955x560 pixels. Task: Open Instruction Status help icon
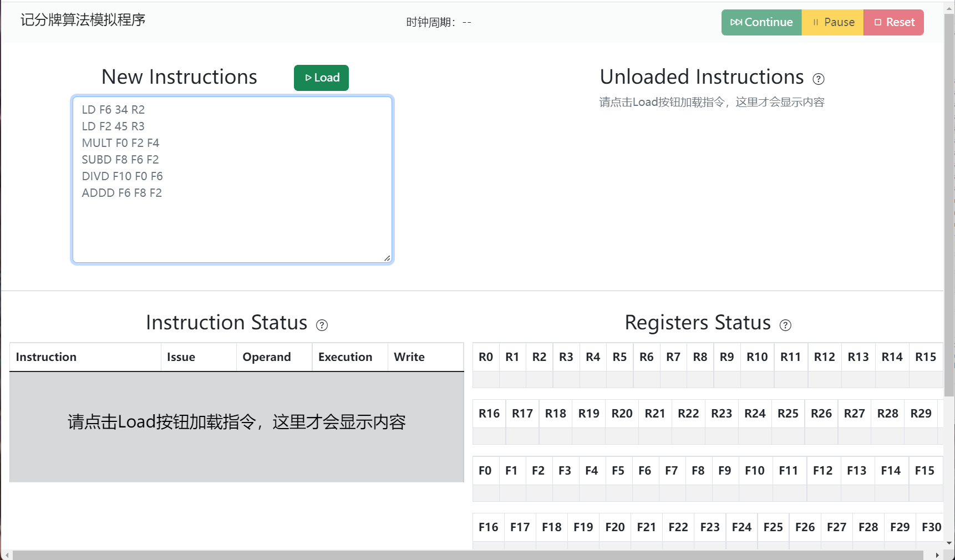pos(322,325)
